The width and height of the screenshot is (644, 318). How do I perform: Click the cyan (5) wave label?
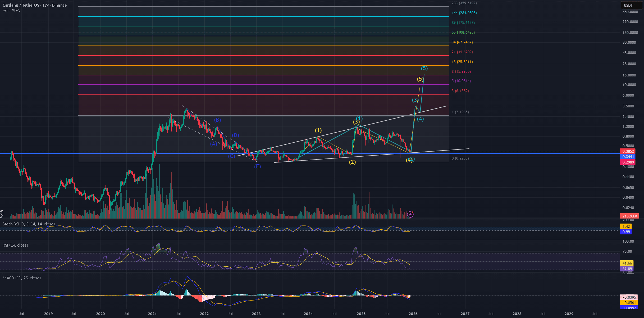[424, 68]
